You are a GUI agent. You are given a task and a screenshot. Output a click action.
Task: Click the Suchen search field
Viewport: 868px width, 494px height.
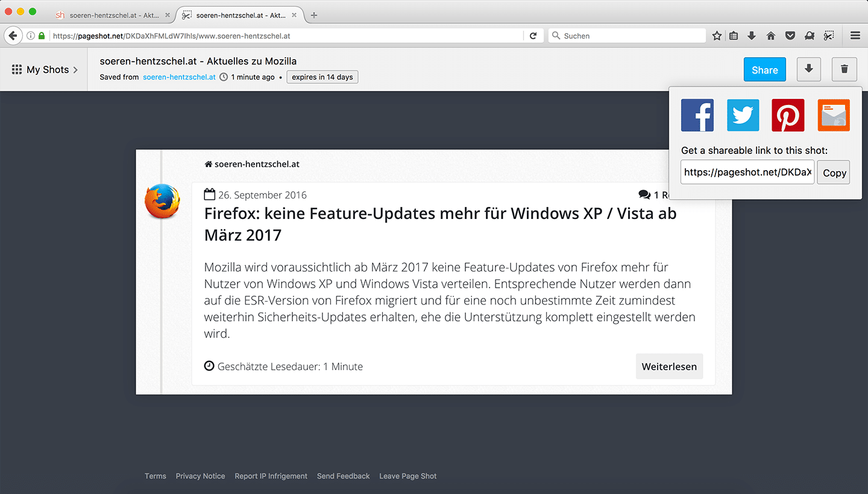click(627, 36)
